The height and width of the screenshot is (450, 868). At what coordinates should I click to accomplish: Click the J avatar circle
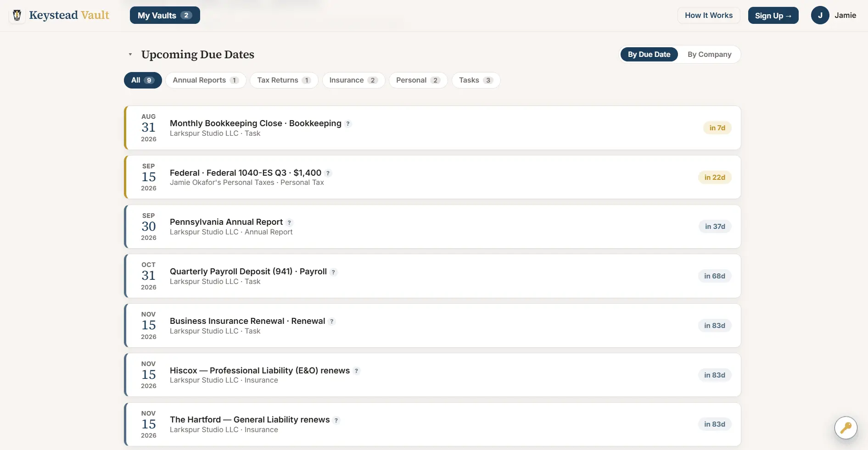pyautogui.click(x=820, y=15)
